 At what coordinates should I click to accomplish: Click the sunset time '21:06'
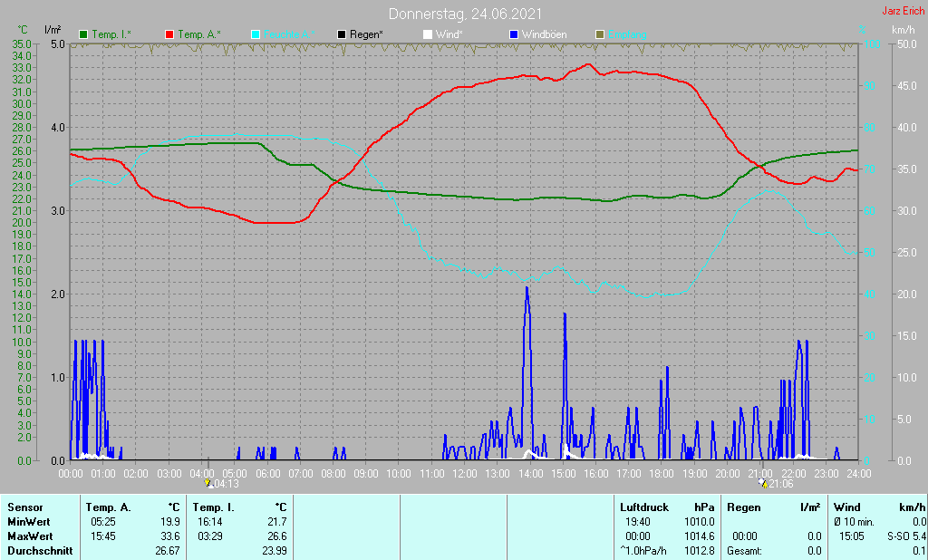(x=780, y=484)
